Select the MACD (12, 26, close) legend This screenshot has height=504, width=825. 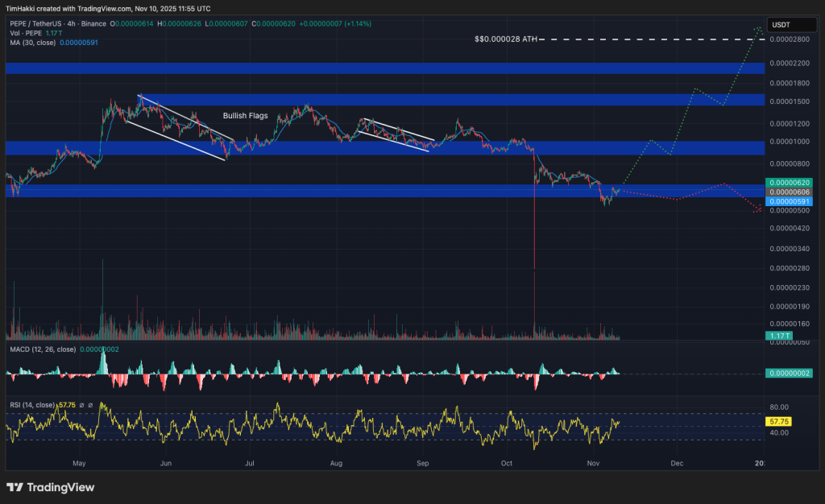[43, 349]
